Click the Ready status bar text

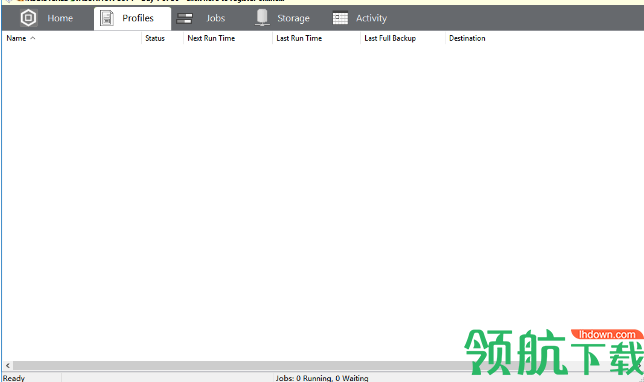point(14,378)
